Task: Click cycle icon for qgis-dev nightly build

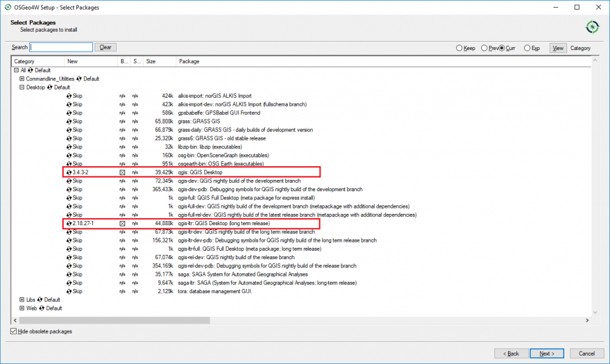Action: click(x=69, y=181)
